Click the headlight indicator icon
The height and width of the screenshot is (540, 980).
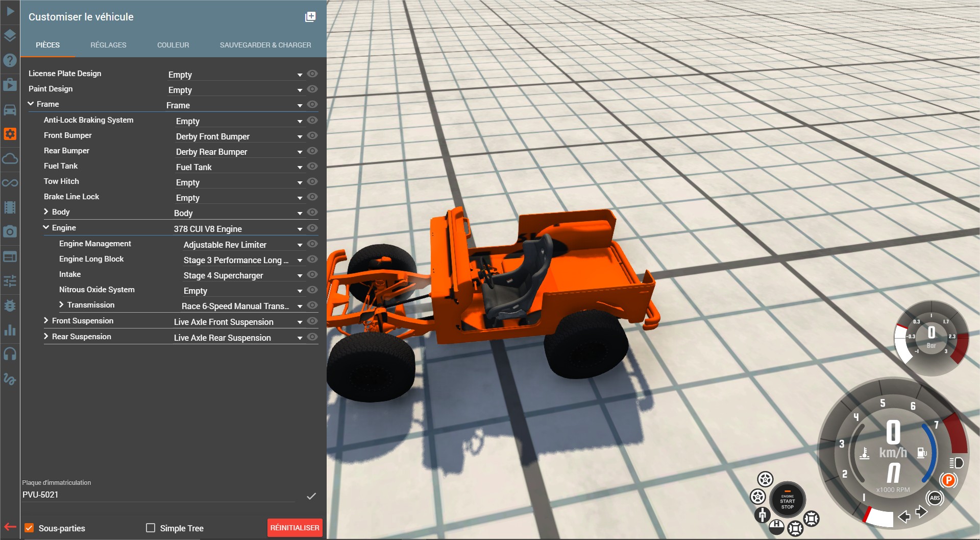(957, 463)
